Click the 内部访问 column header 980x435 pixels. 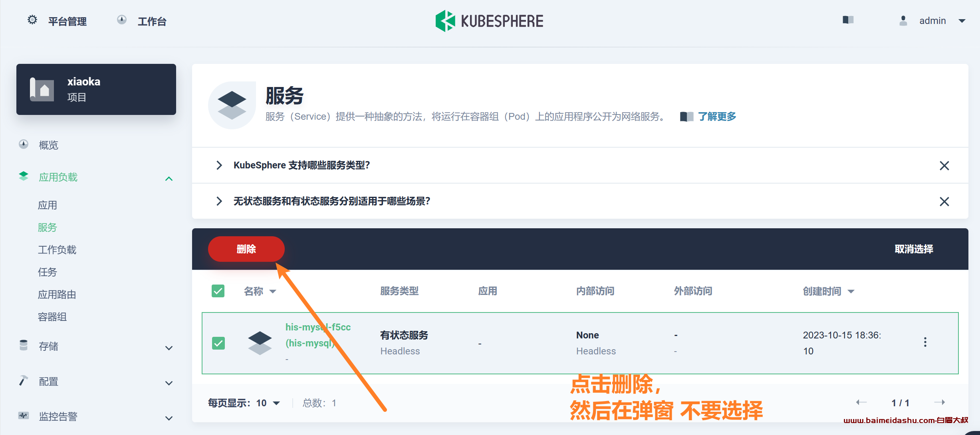coord(595,291)
